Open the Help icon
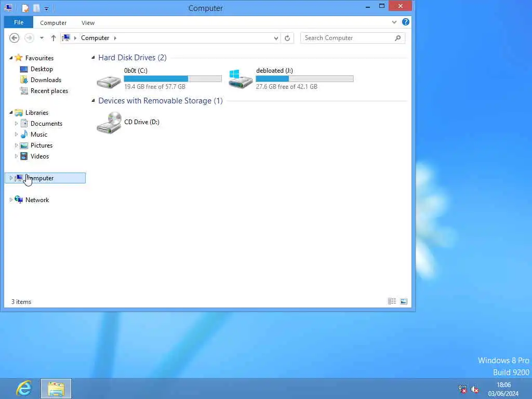The image size is (532, 399). pos(405,22)
